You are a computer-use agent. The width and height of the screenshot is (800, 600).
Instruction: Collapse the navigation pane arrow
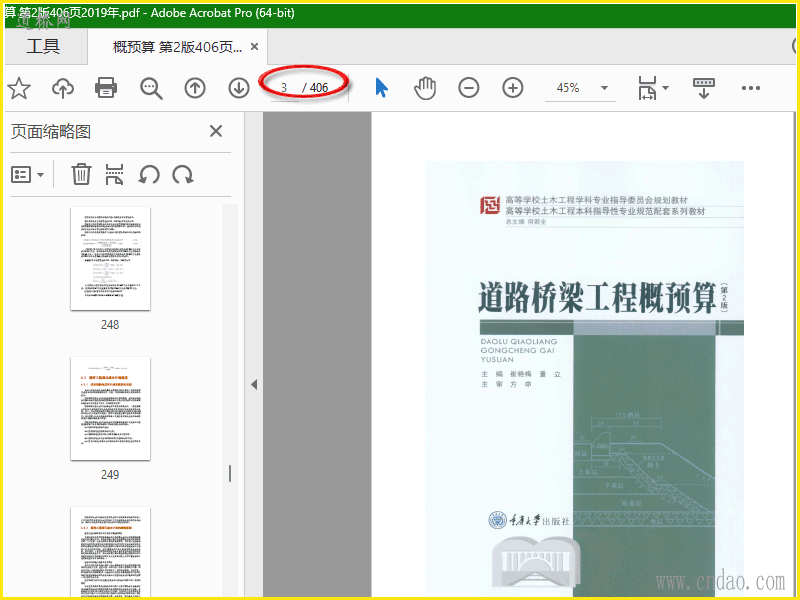[x=254, y=385]
